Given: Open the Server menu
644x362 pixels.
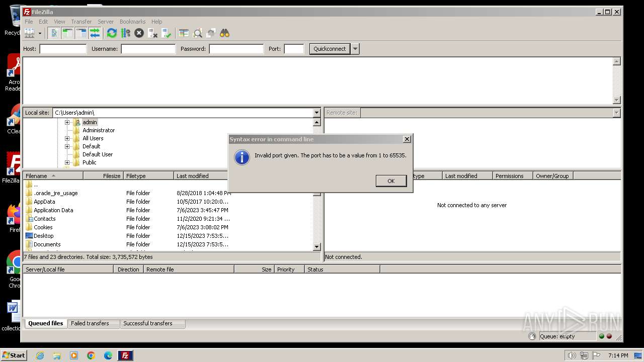Looking at the screenshot, I should [x=106, y=22].
